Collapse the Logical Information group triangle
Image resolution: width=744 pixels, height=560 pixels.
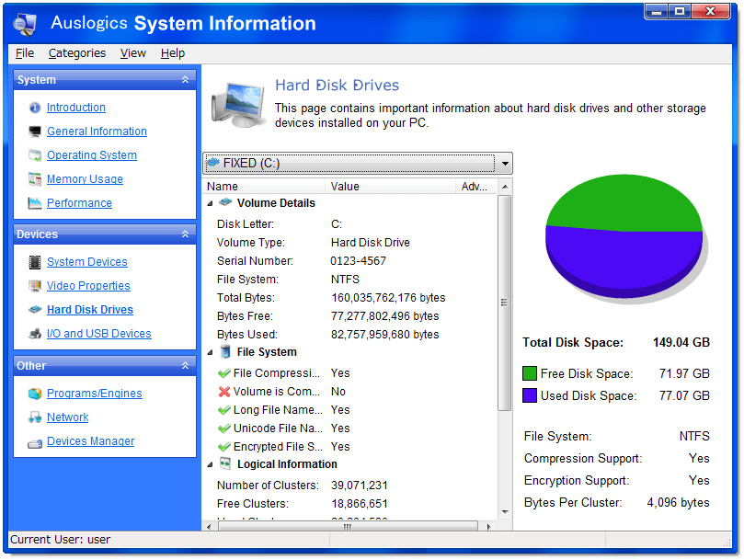coord(210,464)
